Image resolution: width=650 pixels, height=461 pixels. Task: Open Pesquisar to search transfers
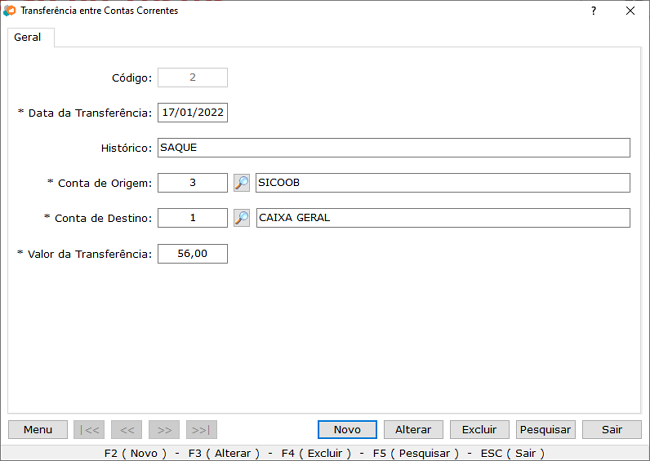(x=545, y=429)
